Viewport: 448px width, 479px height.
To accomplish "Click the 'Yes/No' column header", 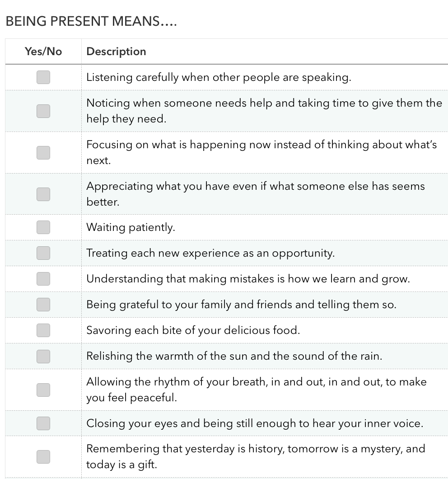I will point(43,52).
